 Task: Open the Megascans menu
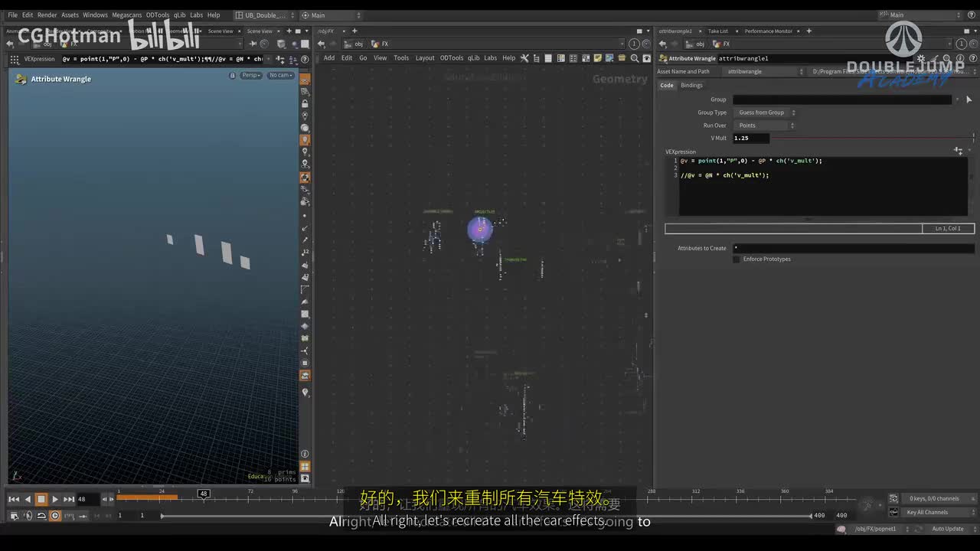[126, 15]
